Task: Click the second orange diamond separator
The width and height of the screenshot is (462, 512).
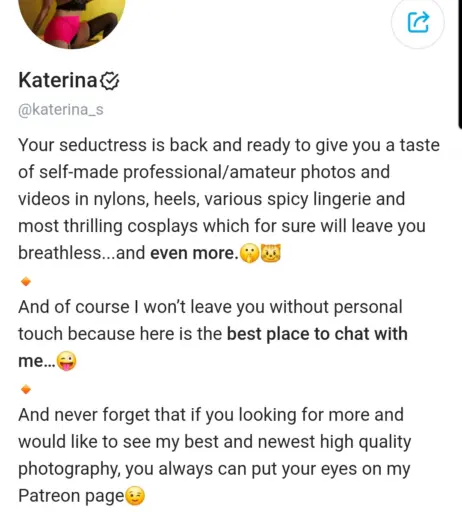Action: pyautogui.click(x=26, y=389)
